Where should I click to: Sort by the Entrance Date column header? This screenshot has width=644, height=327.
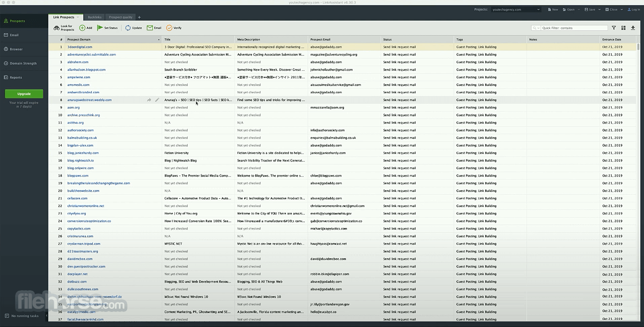[x=618, y=39]
